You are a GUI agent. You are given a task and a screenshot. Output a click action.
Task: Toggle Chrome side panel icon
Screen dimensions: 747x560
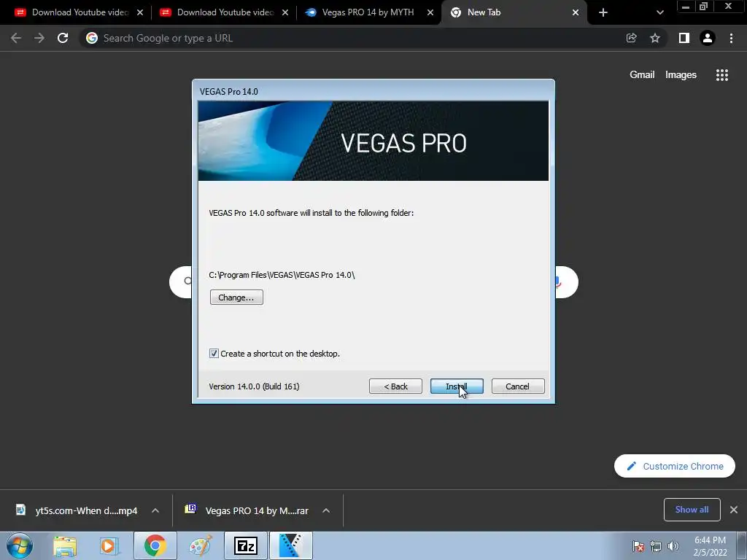pyautogui.click(x=684, y=38)
